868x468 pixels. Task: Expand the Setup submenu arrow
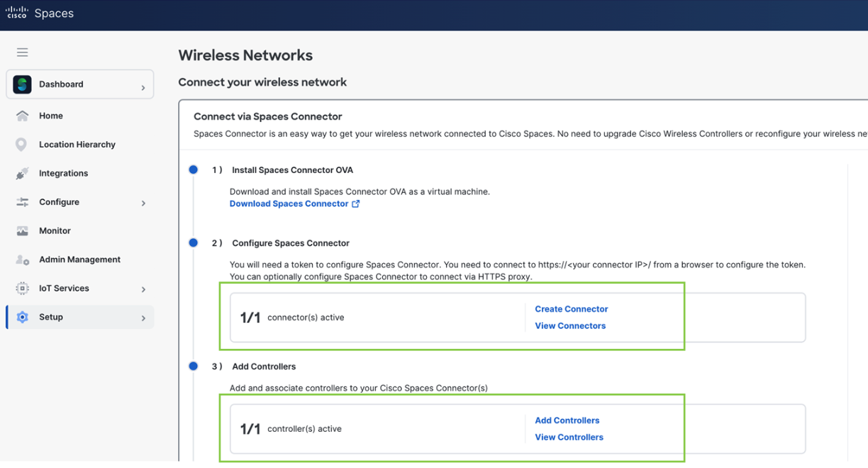[143, 318]
